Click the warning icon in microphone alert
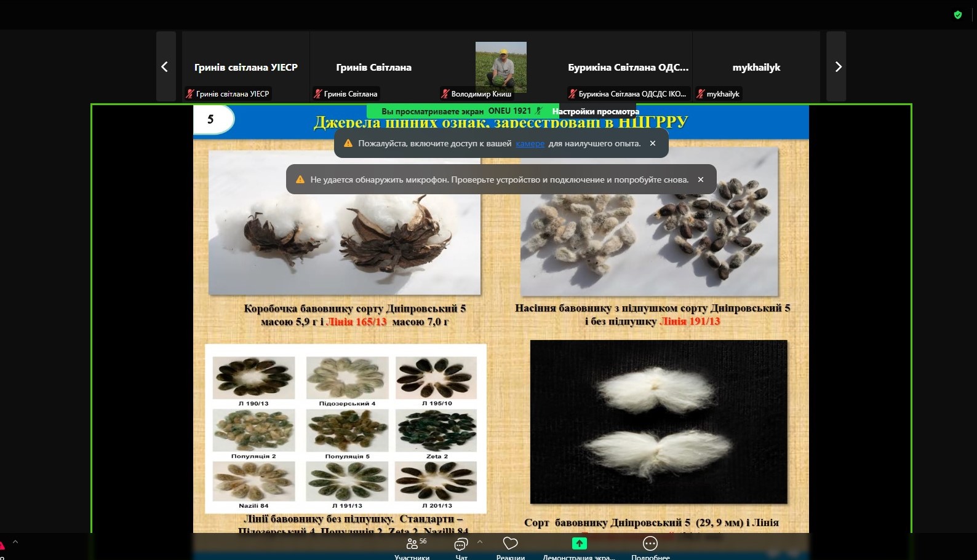The image size is (977, 560). click(x=300, y=179)
